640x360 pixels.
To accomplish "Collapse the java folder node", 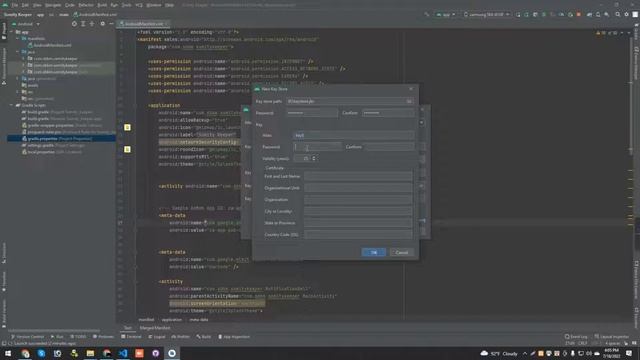I will [18, 52].
